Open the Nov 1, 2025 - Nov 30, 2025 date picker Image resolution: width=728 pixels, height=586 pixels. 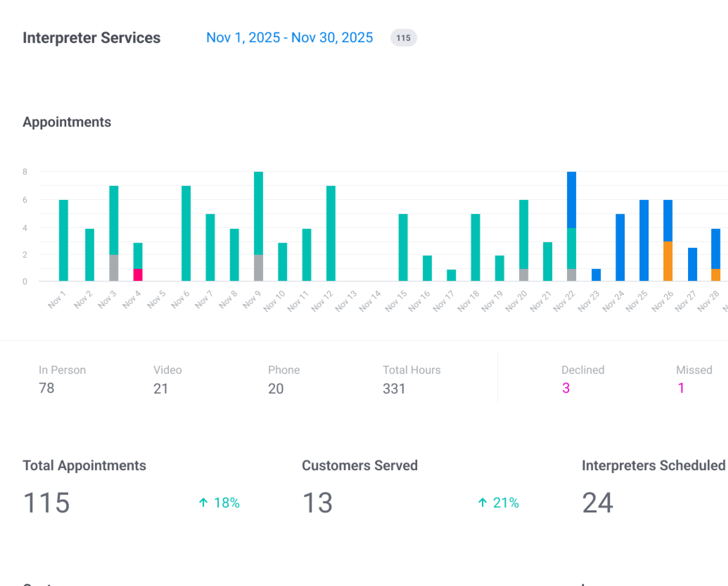pos(289,38)
